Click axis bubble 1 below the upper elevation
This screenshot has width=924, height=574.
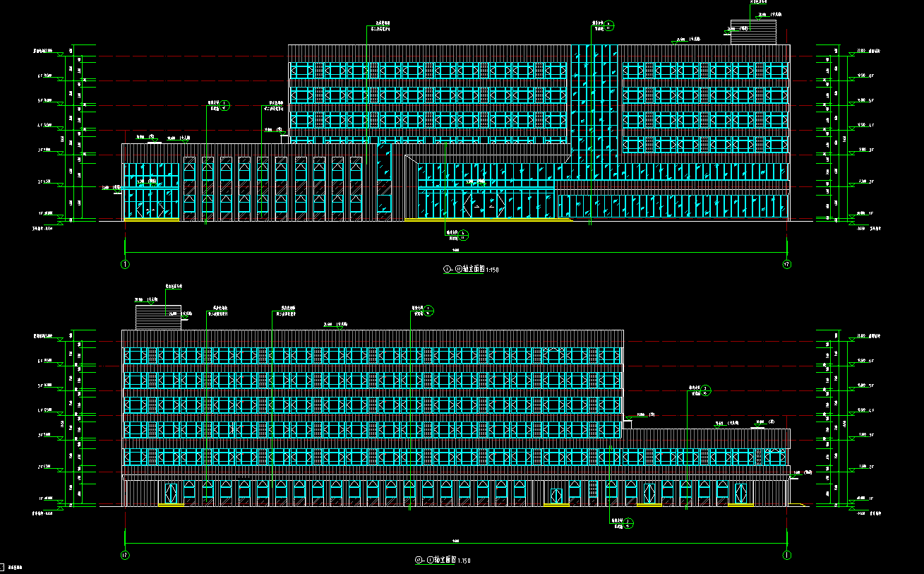click(125, 265)
